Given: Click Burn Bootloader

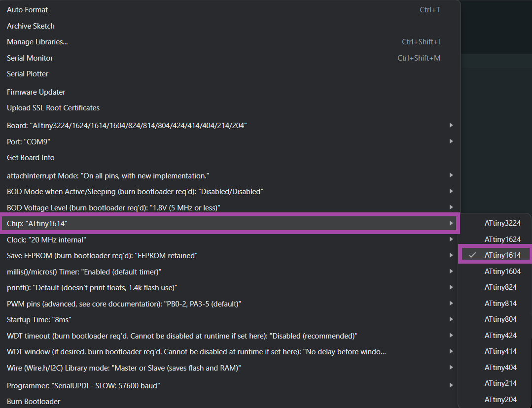Looking at the screenshot, I should 34,401.
